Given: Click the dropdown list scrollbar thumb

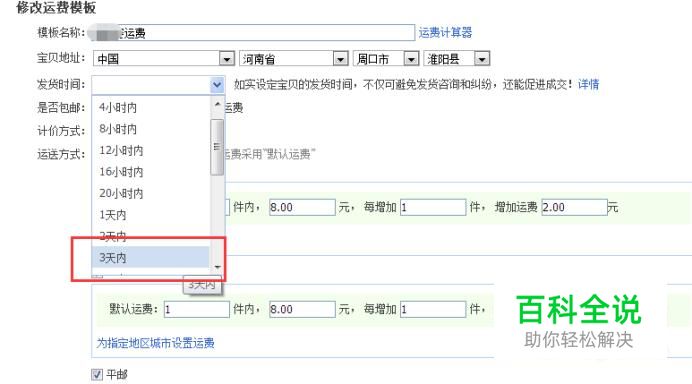Looking at the screenshot, I should 217,147.
